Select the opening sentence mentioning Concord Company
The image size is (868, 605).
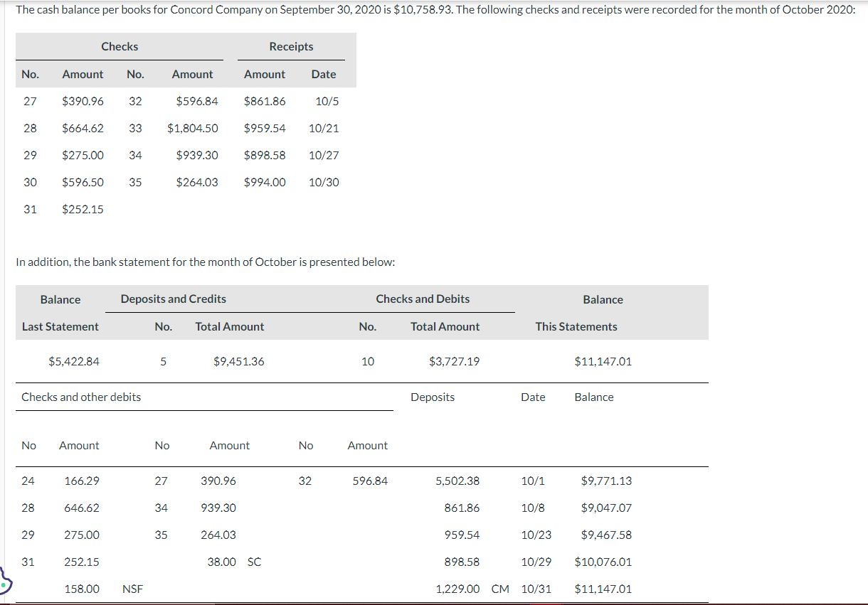pos(213,9)
